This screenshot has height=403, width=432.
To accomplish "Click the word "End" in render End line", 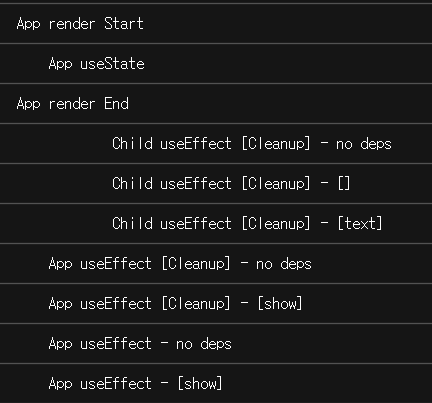I will pyautogui.click(x=116, y=104).
